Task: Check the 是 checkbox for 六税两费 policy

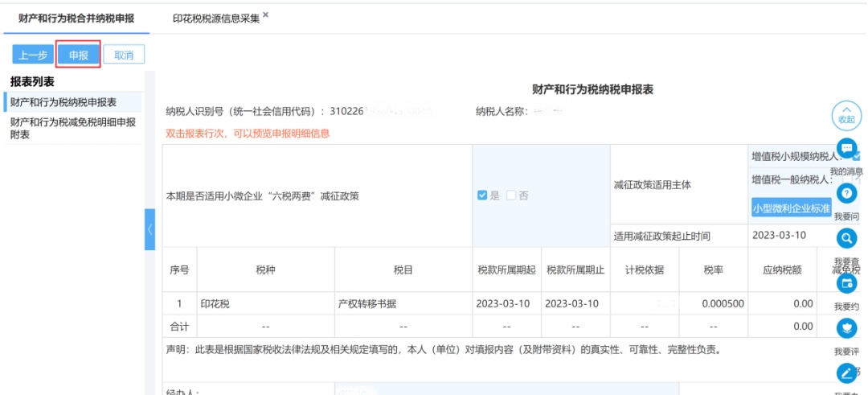Action: [x=482, y=195]
